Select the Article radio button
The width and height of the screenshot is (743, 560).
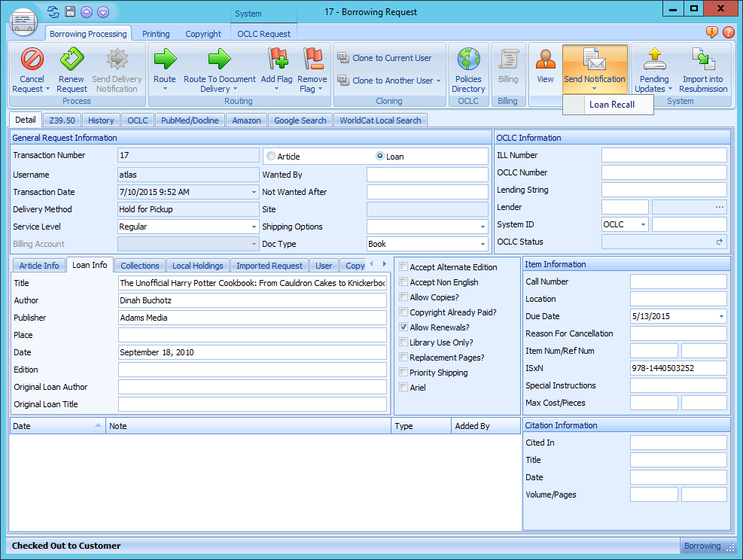(x=271, y=157)
